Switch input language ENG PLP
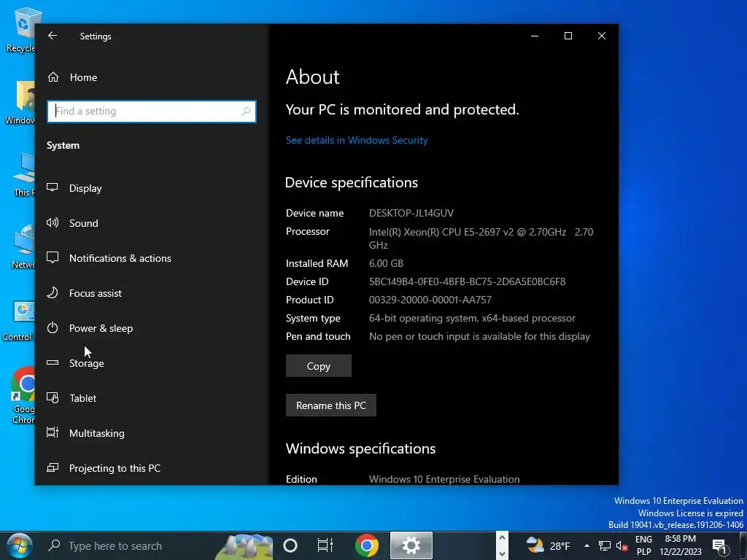This screenshot has height=560, width=747. click(643, 545)
